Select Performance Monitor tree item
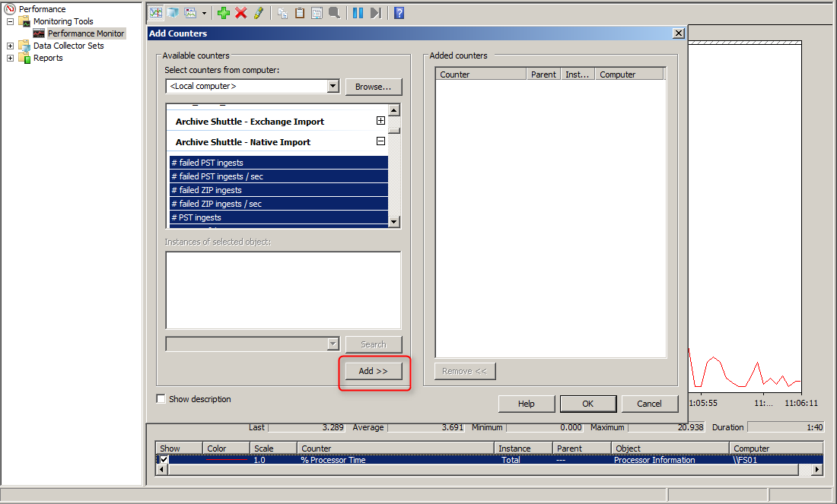Image resolution: width=837 pixels, height=504 pixels. pos(85,33)
